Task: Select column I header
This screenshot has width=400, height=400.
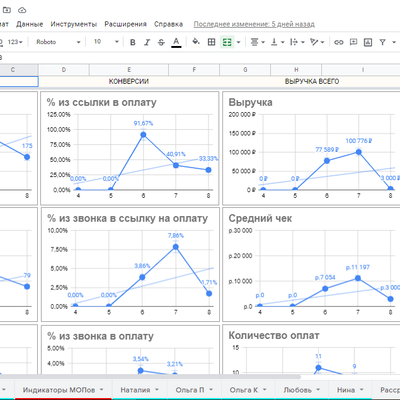Action: point(361,70)
